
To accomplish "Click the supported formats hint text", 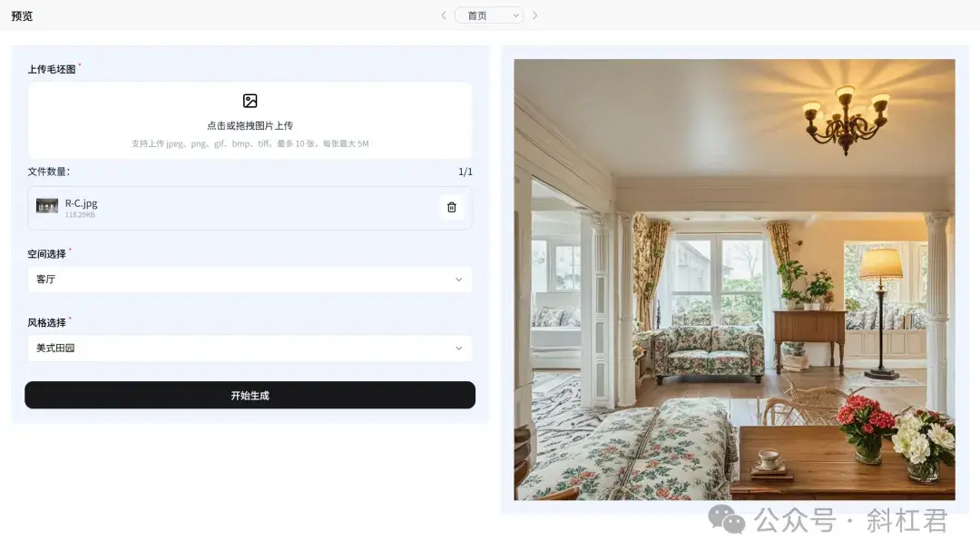I will pos(250,143).
